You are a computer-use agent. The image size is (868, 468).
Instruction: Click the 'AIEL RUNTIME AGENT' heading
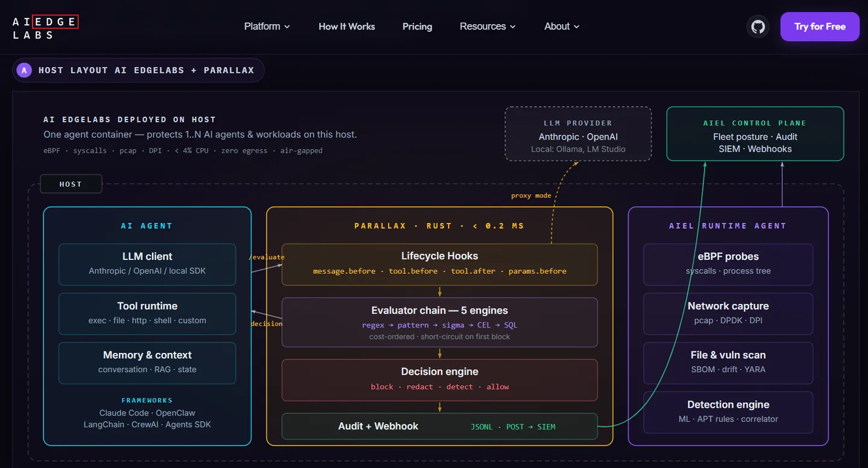pyautogui.click(x=728, y=226)
